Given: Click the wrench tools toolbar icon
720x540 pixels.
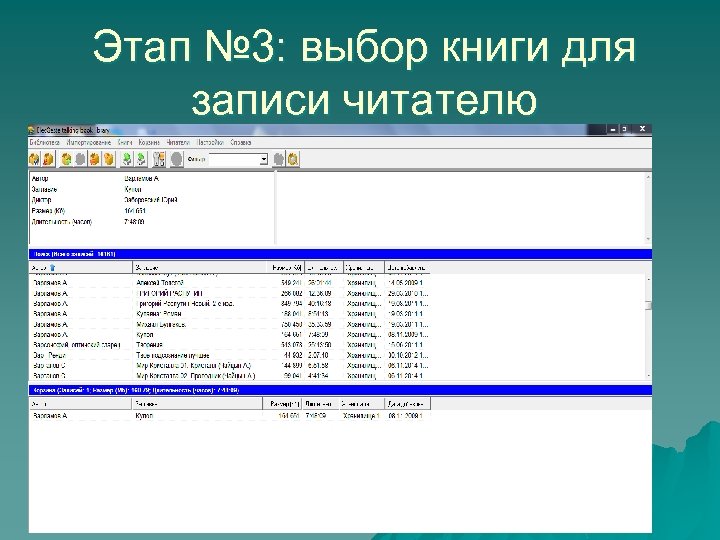Looking at the screenshot, I should click(159, 159).
